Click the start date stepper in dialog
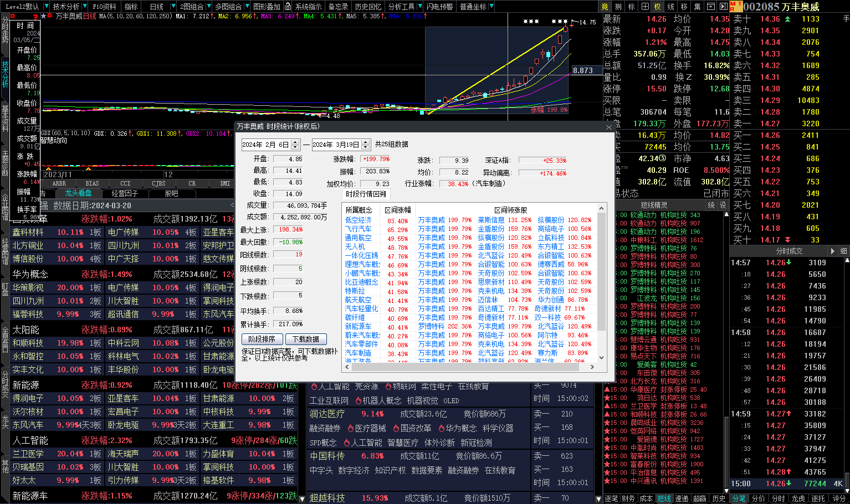Viewport: 850px width, 504px height. [295, 145]
